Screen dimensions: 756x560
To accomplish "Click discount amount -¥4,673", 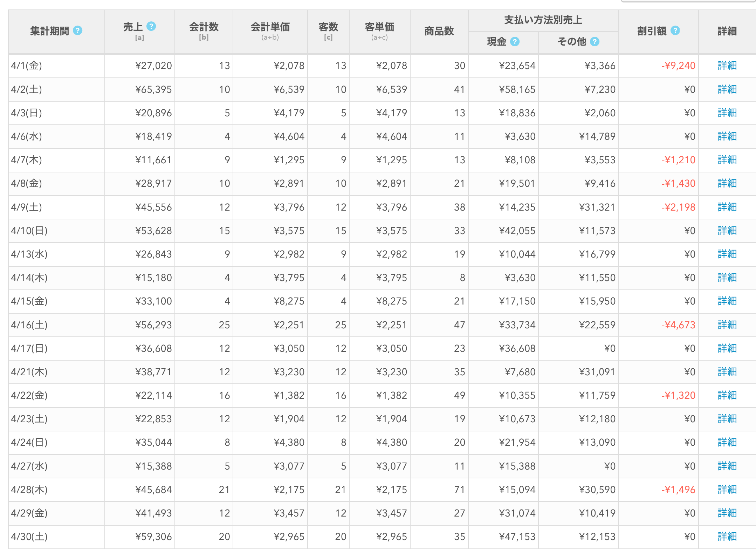I will tap(678, 325).
